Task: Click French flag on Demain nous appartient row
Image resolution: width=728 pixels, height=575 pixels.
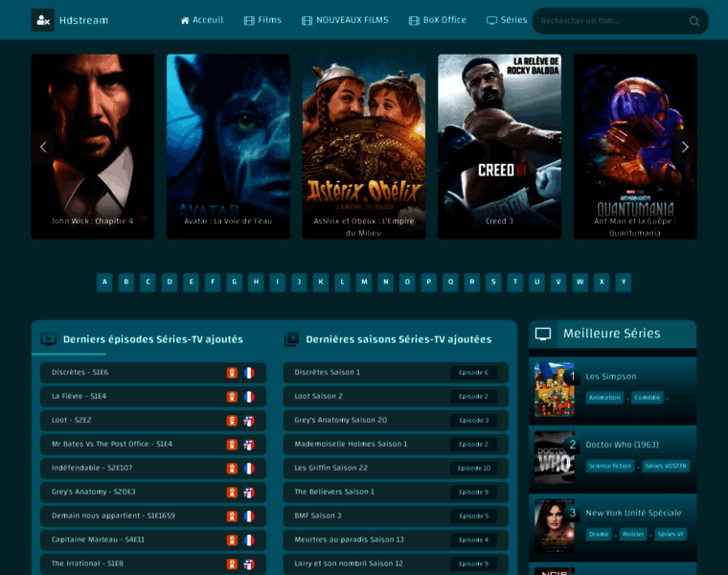Action: pos(249,516)
